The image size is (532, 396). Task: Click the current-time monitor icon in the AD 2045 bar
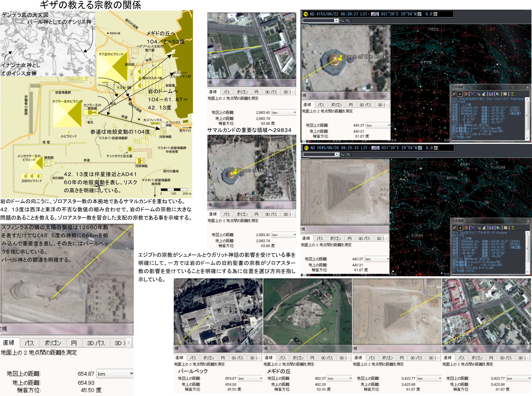[x=377, y=148]
